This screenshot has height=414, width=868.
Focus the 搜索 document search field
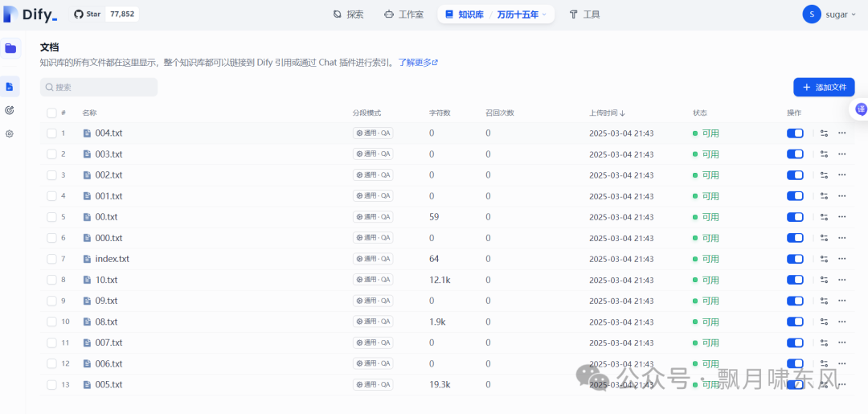click(99, 88)
